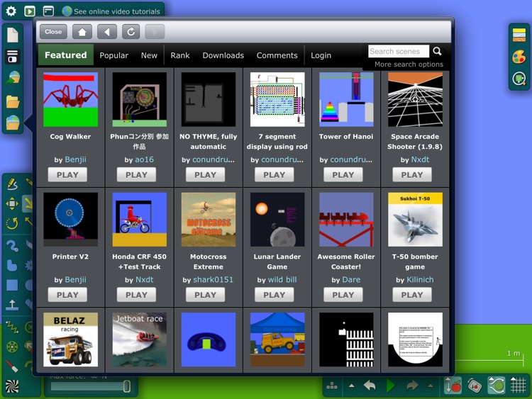Select the Laser pen tool
This screenshot has width=532, height=399.
pyautogui.click(x=12, y=366)
